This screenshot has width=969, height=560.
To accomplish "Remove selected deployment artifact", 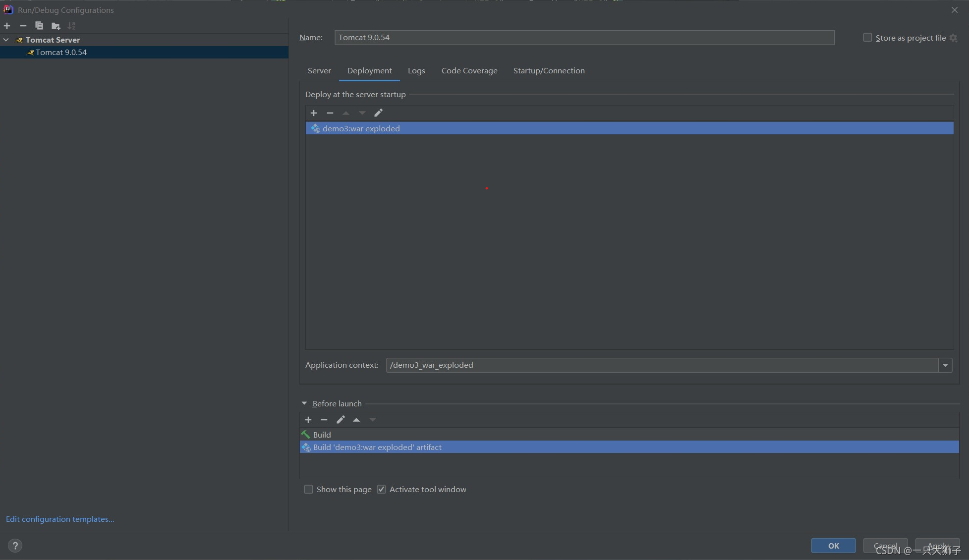I will (x=330, y=113).
